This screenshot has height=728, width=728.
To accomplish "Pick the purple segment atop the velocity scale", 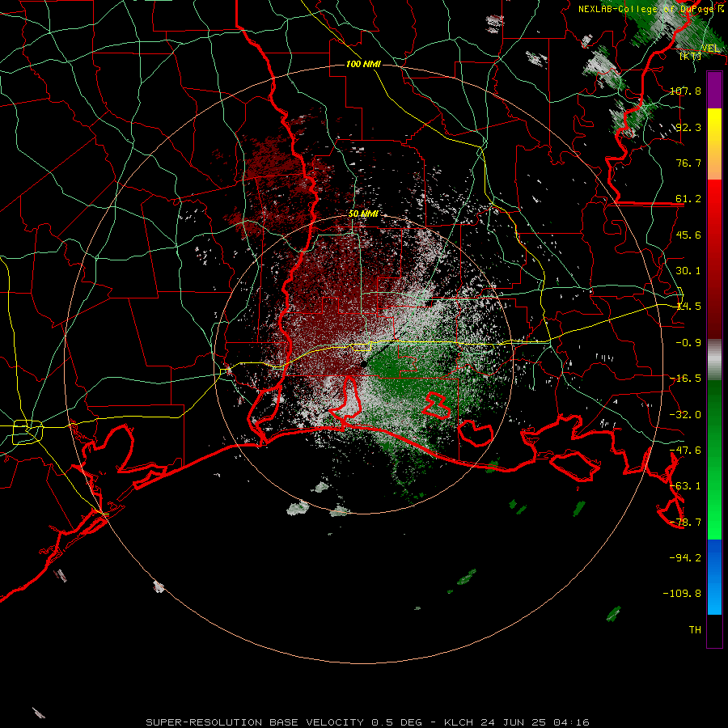I will [714, 90].
